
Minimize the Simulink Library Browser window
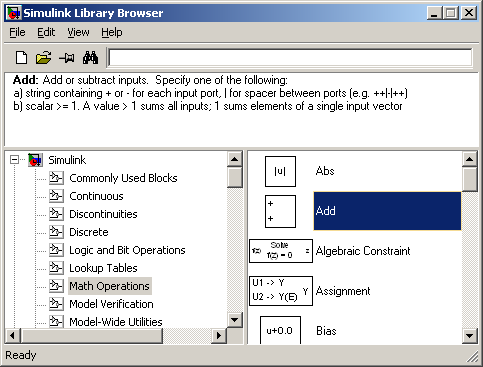pyautogui.click(x=435, y=13)
